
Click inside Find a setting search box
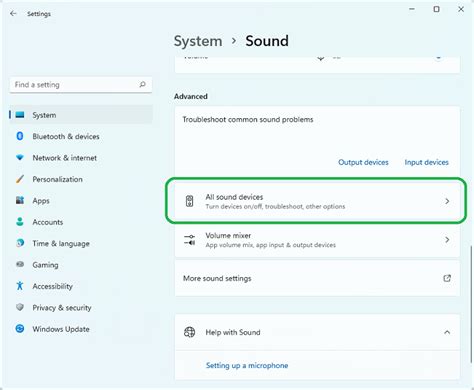point(81,85)
